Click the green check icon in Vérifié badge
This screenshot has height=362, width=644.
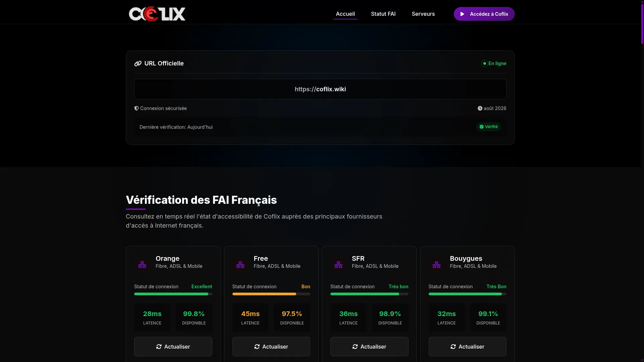(482, 127)
